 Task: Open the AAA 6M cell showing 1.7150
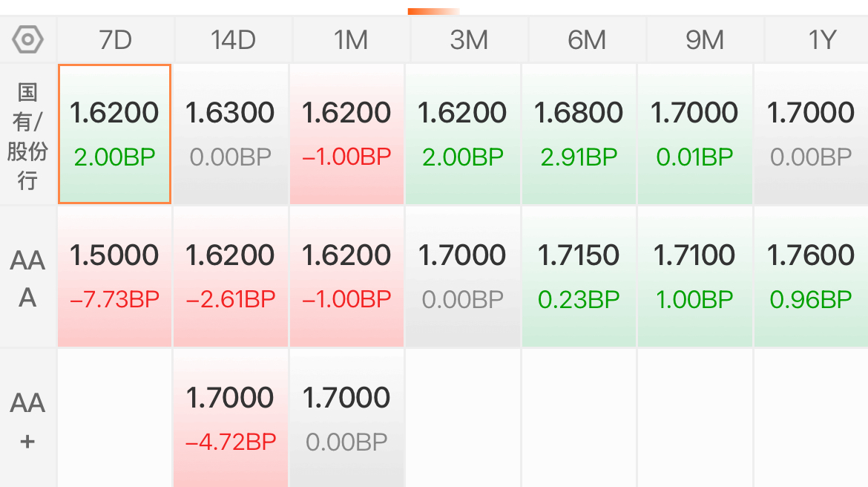click(579, 277)
